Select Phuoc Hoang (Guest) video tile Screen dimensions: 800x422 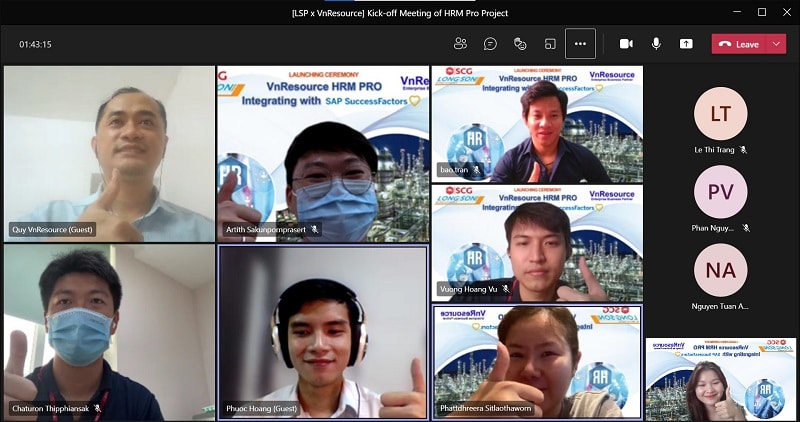[323, 332]
